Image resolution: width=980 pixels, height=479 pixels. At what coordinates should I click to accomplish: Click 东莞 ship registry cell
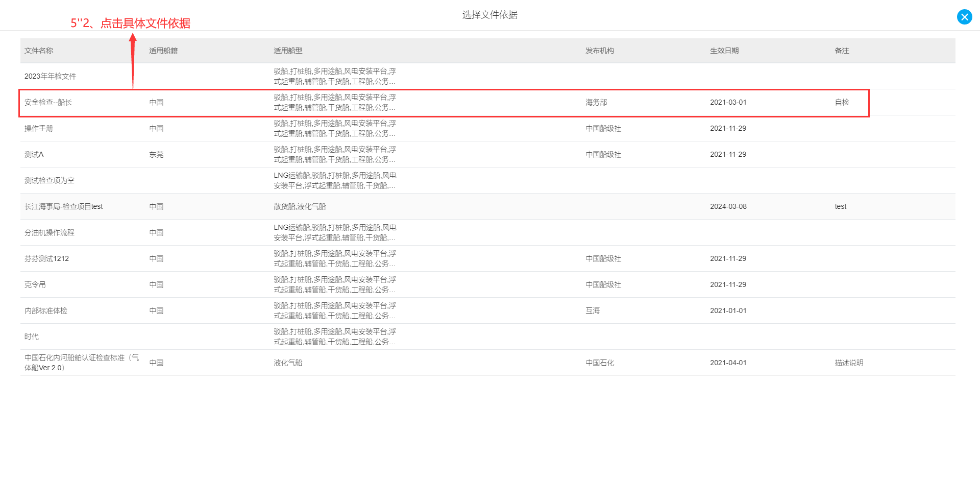(x=156, y=154)
